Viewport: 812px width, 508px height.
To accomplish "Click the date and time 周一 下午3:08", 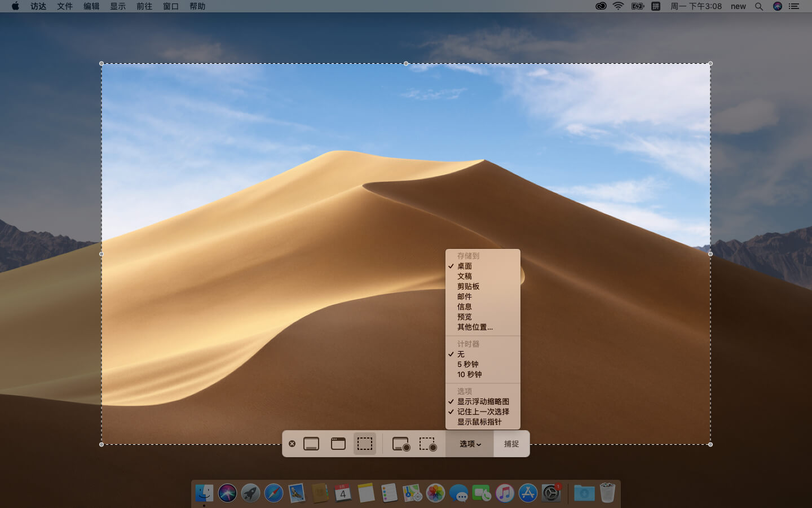I will click(x=696, y=6).
